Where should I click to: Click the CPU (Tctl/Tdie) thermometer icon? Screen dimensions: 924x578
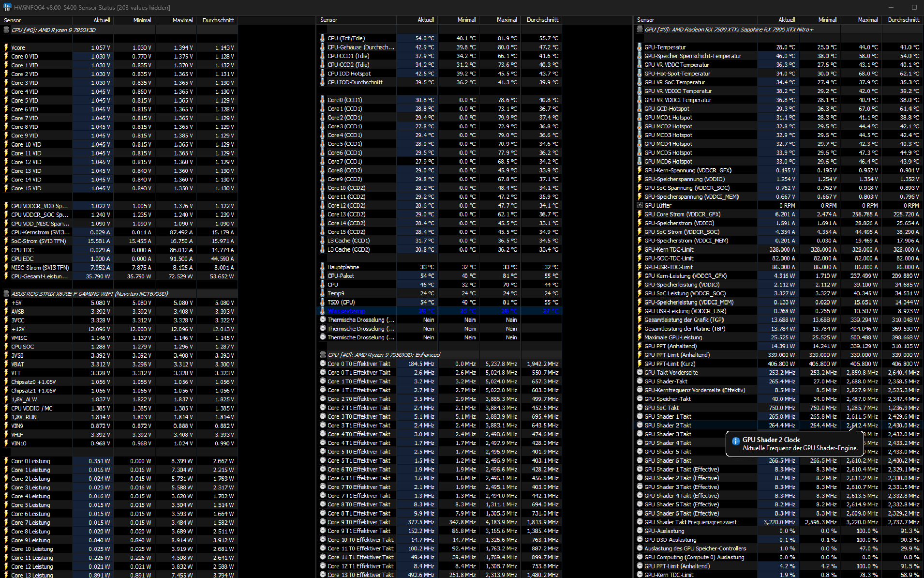(323, 38)
